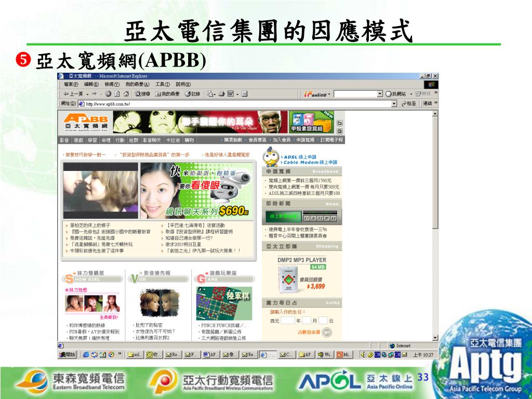532x399 pixels.
Task: Open the UB online search box dropdown
Action: click(380, 94)
